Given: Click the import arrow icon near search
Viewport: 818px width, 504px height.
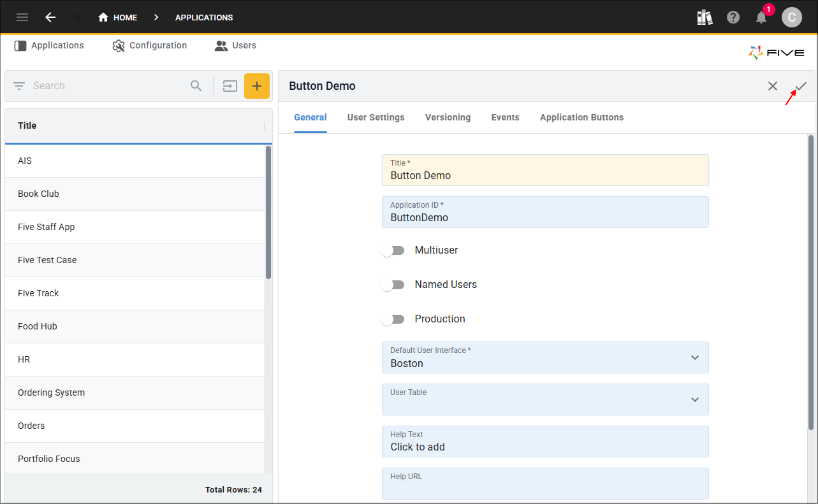Looking at the screenshot, I should click(230, 86).
